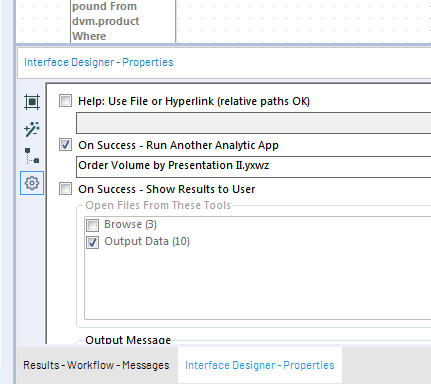431x384 pixels.
Task: Check the Browse (3) tool checkbox
Action: point(93,225)
